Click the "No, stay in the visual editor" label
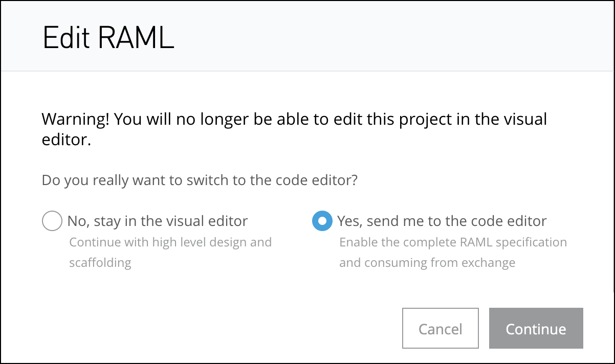 (158, 221)
